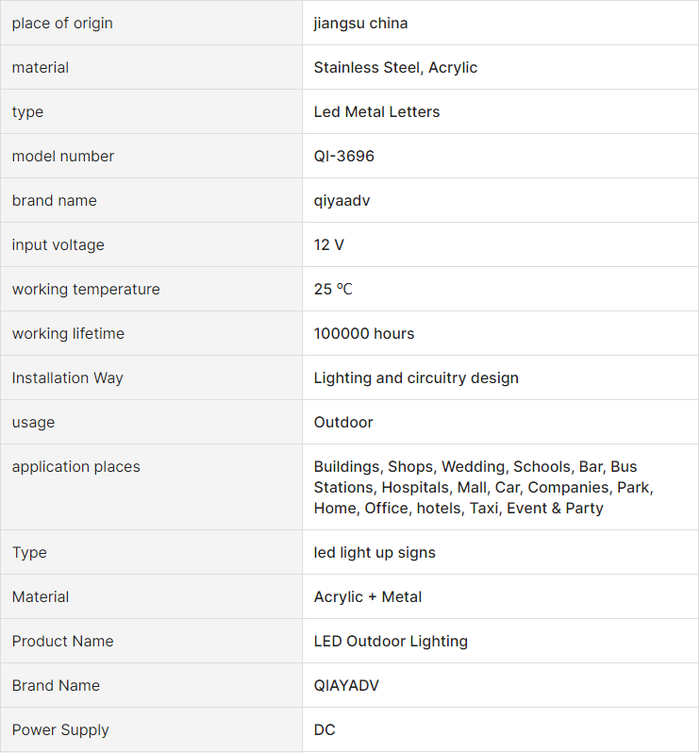
Task: Click the 'LED Outdoor Lighting' product name
Action: point(391,641)
